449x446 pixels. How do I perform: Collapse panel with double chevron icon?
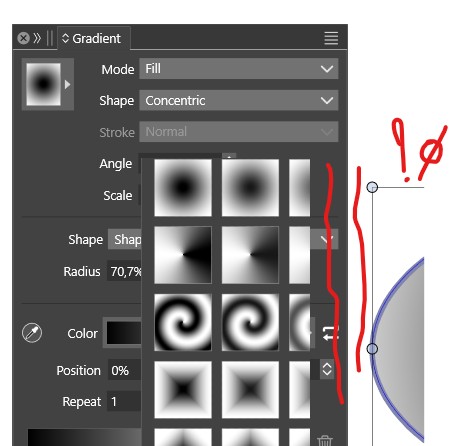click(x=37, y=38)
